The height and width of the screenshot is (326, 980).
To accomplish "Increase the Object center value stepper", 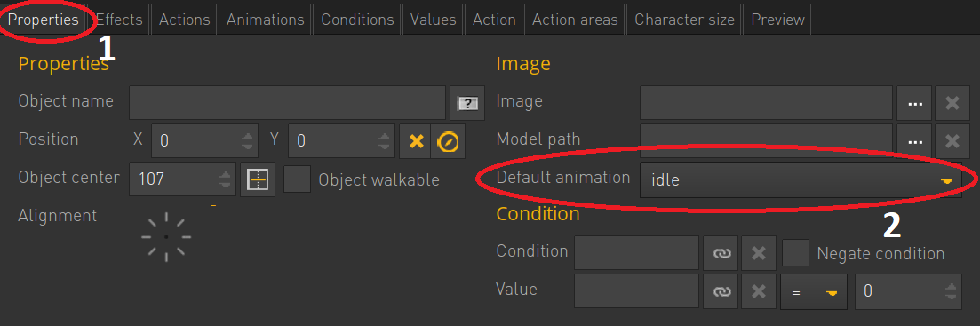I will point(226,173).
